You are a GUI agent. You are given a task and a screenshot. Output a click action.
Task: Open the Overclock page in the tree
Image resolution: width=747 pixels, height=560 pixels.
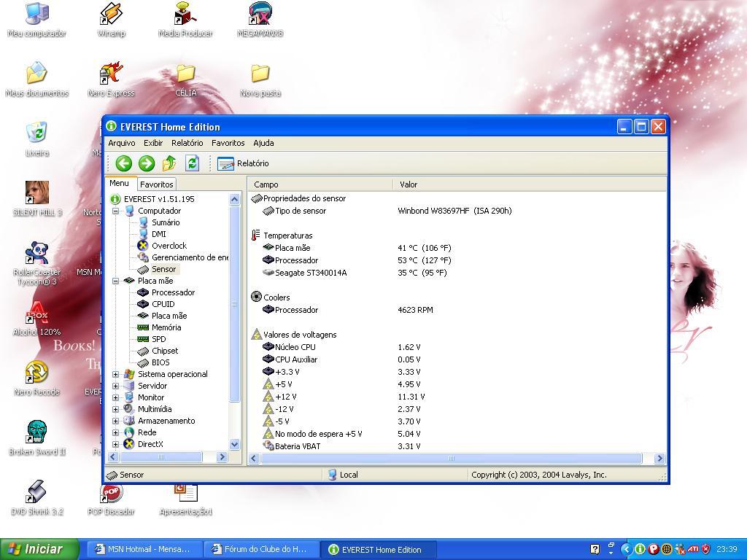169,246
